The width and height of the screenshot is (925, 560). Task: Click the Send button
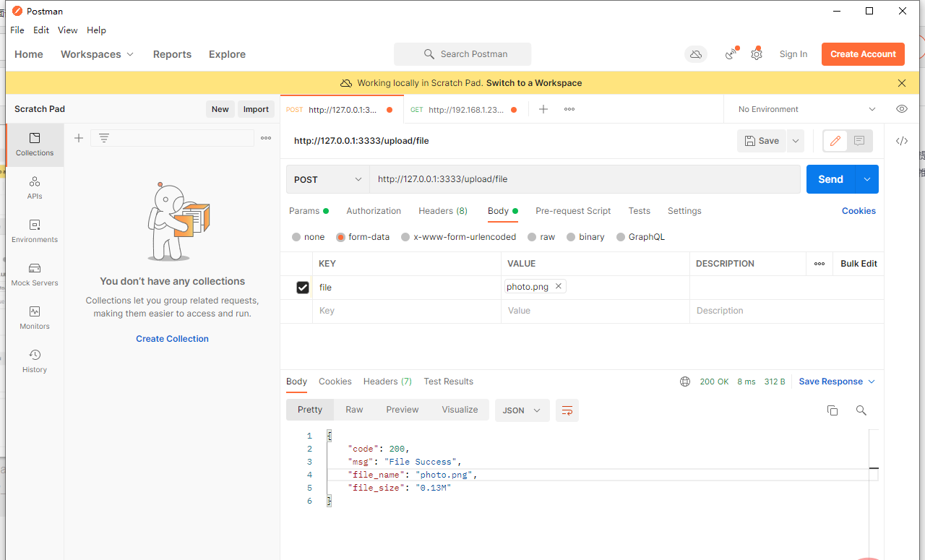[830, 179]
